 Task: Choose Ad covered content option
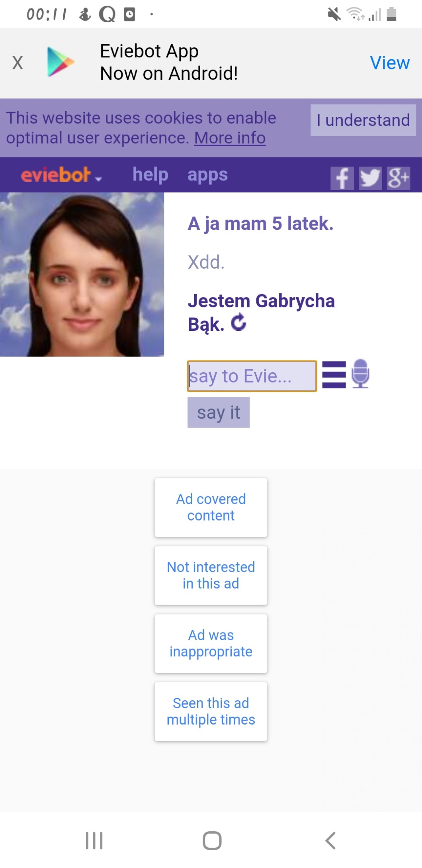click(211, 507)
